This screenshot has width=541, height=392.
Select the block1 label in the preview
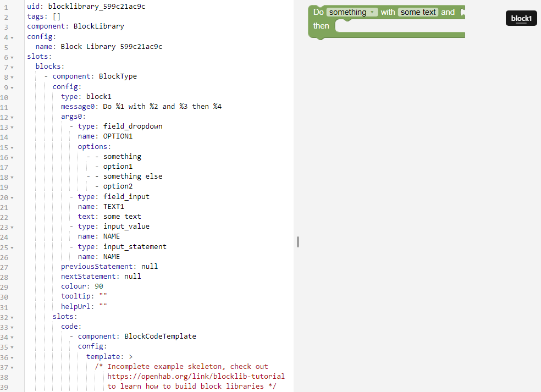pyautogui.click(x=521, y=19)
